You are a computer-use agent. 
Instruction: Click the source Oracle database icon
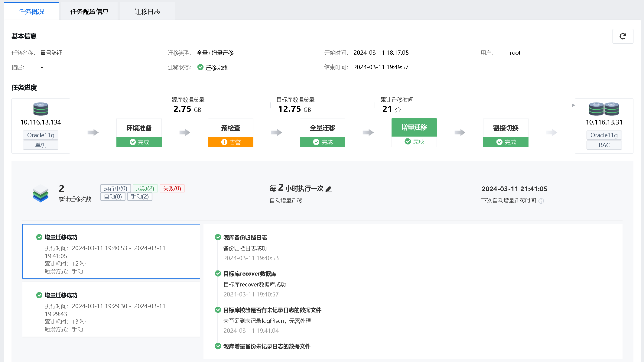point(41,109)
